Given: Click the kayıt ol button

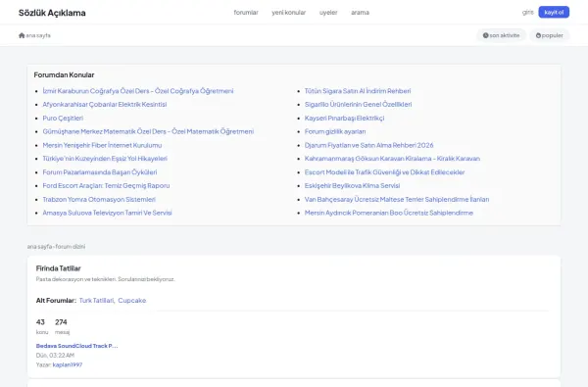Looking at the screenshot, I should [x=554, y=12].
